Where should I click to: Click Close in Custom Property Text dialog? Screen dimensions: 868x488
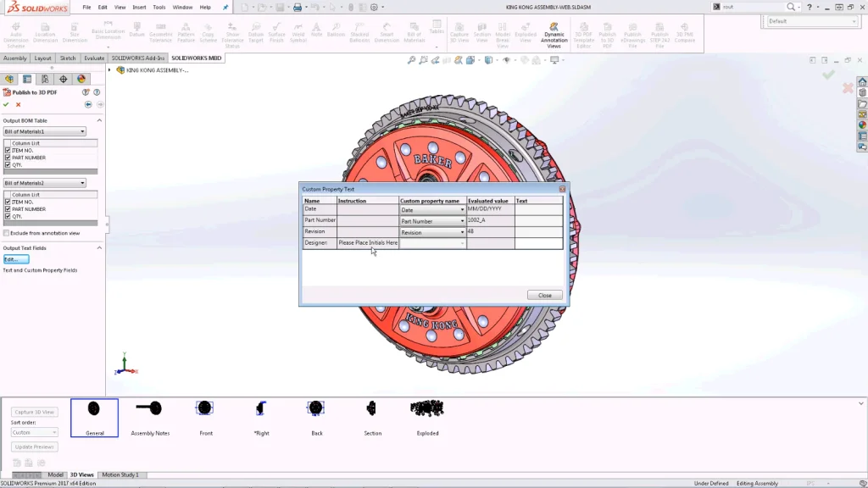point(544,295)
